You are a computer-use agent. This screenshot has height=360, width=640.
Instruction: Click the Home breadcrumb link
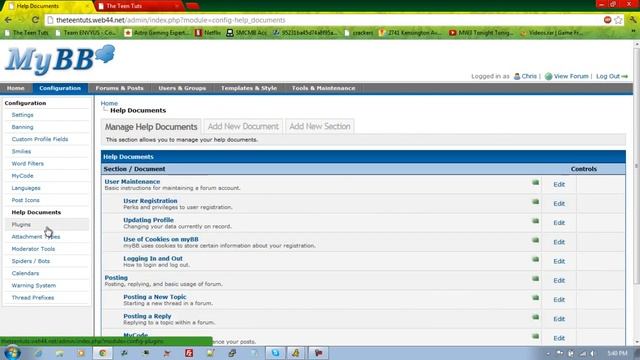pos(109,103)
